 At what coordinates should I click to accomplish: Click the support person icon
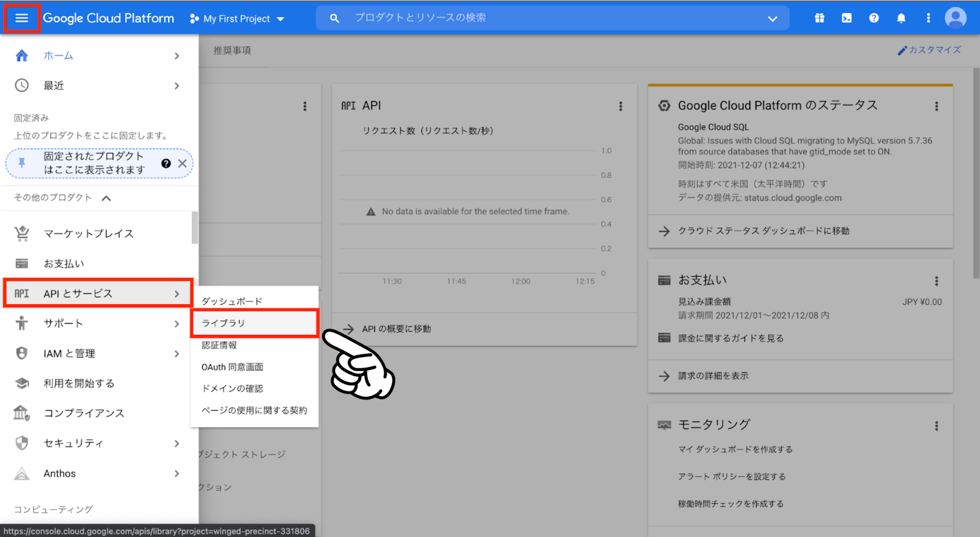point(22,323)
